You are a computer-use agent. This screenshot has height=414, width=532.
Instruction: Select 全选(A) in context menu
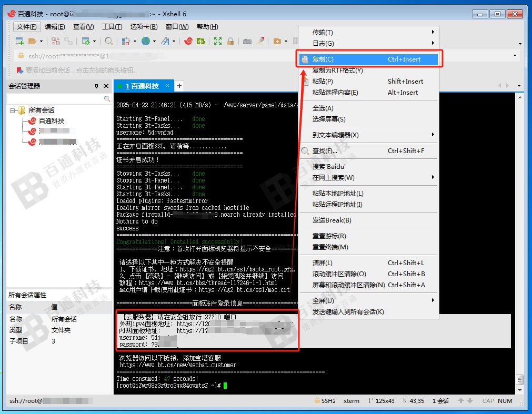click(369, 108)
